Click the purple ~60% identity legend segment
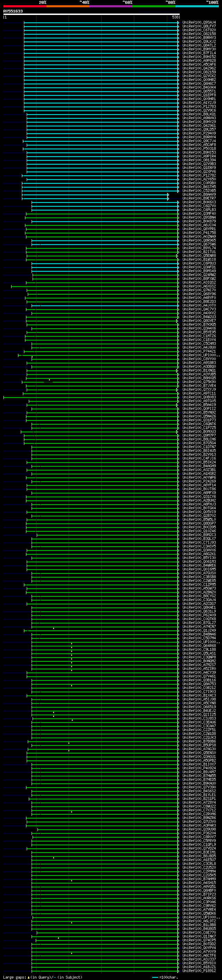Screen dimensions: 222x980 (x=111, y=6)
